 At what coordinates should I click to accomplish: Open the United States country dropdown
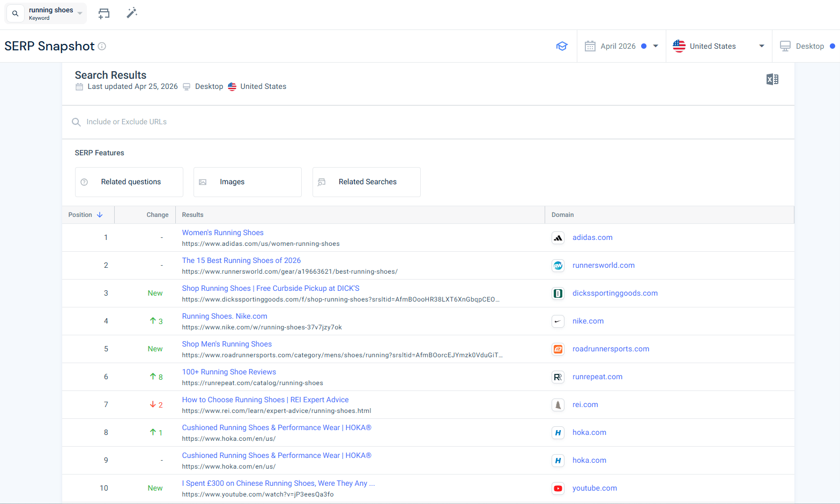(x=719, y=46)
